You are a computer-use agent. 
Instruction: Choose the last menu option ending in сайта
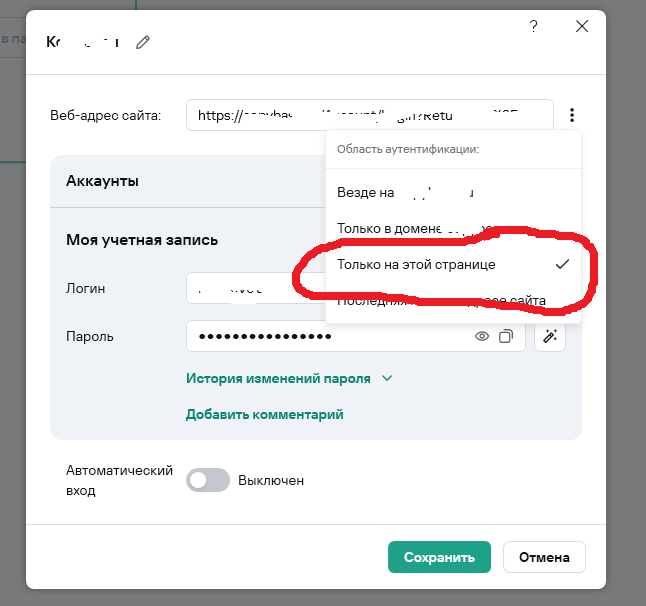[x=453, y=300]
